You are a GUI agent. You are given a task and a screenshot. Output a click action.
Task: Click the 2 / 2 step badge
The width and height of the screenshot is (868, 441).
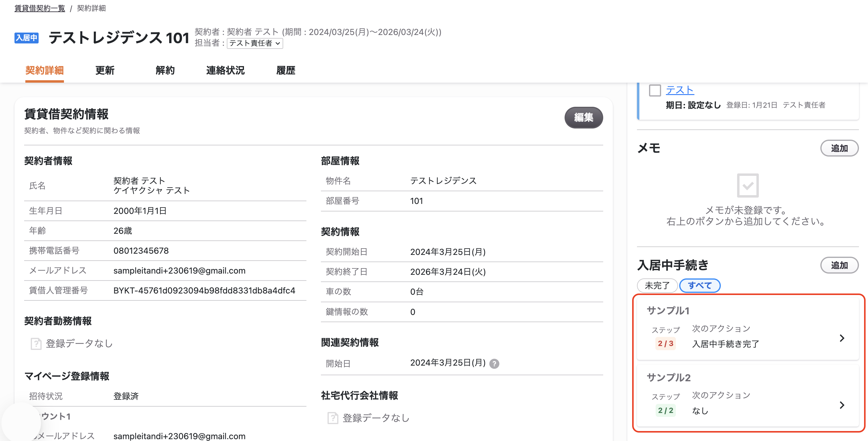(x=666, y=410)
